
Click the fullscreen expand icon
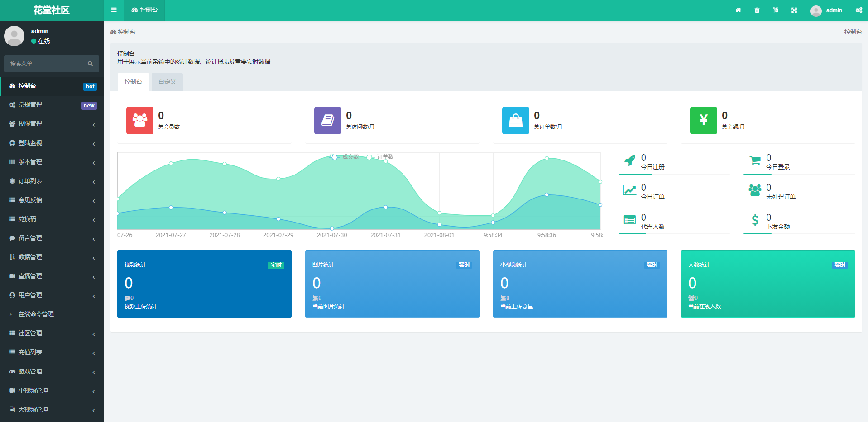click(x=794, y=10)
